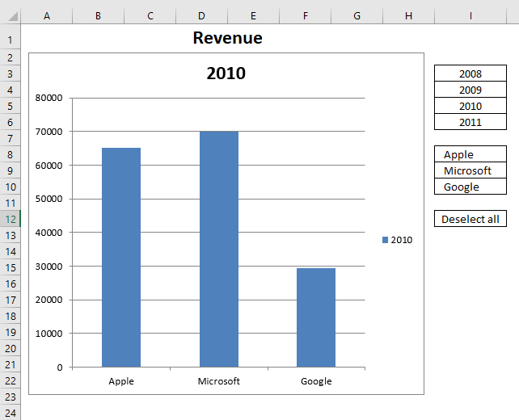Viewport: 519px width, 420px height.
Task: Select column G header
Action: (x=357, y=16)
